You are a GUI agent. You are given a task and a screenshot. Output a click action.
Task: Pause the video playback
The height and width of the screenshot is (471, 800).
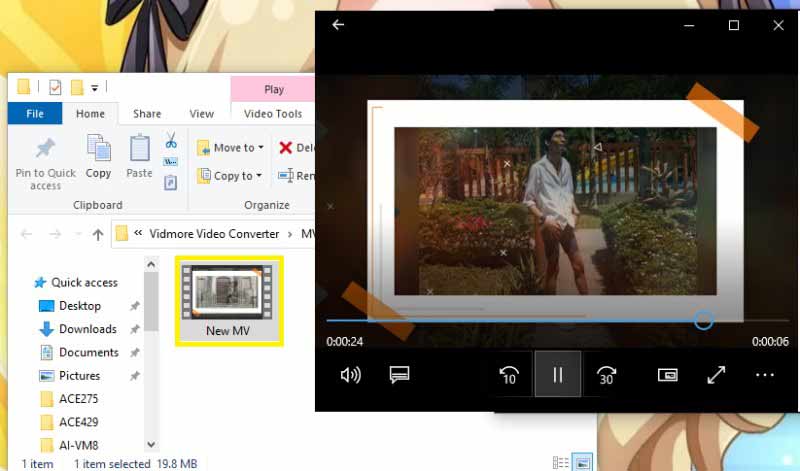click(x=558, y=375)
